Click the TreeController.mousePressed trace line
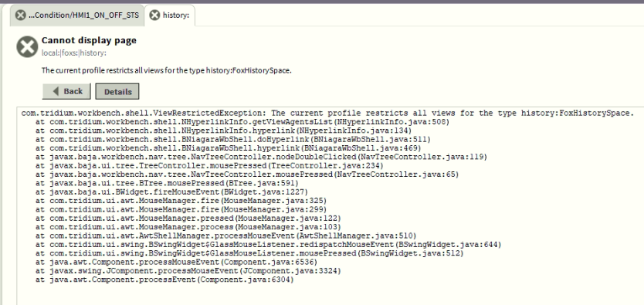The width and height of the screenshot is (644, 305). [209, 165]
